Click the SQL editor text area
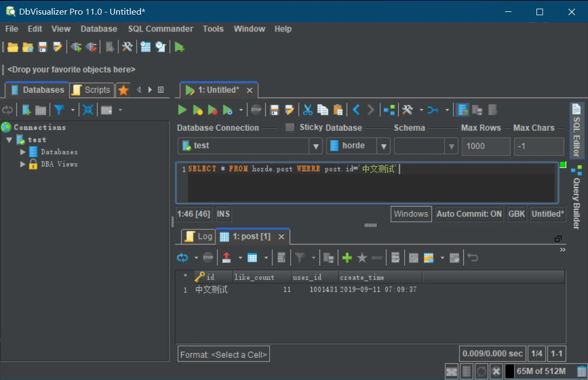 (x=371, y=183)
